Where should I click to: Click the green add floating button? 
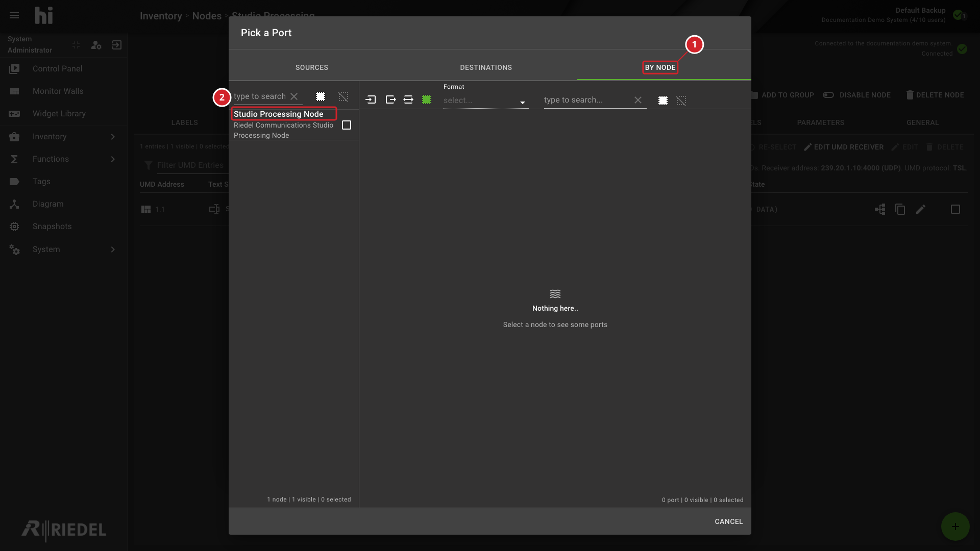click(955, 527)
